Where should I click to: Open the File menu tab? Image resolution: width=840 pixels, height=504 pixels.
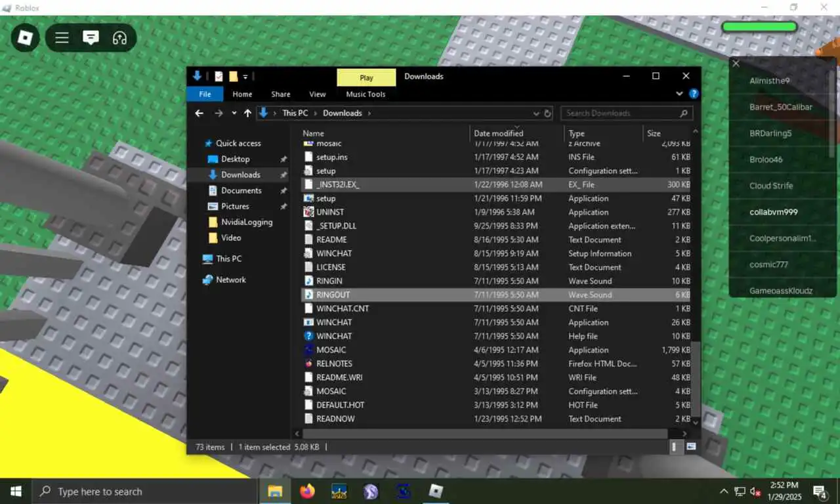pos(205,94)
